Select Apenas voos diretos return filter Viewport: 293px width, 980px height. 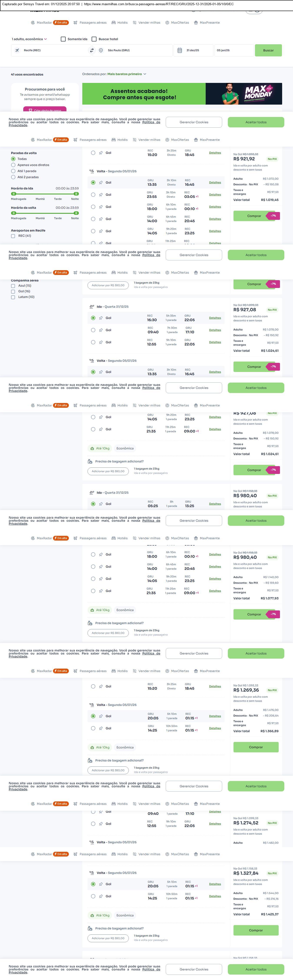click(x=13, y=165)
